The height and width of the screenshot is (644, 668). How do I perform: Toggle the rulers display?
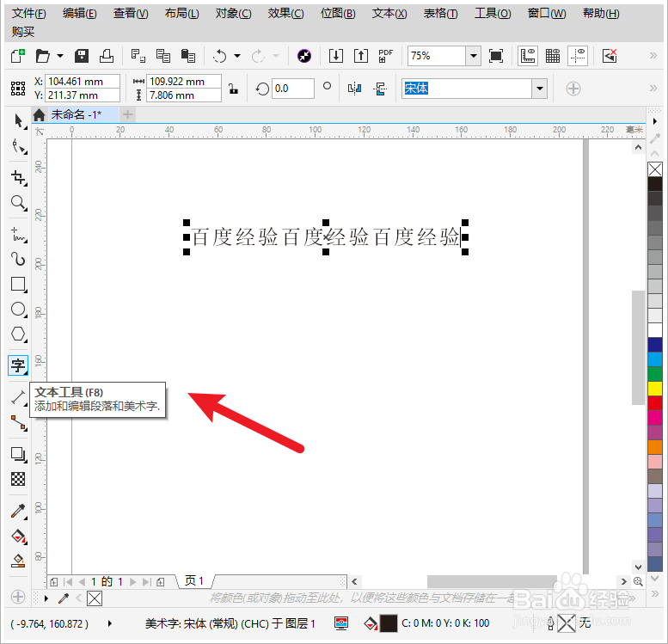point(528,56)
